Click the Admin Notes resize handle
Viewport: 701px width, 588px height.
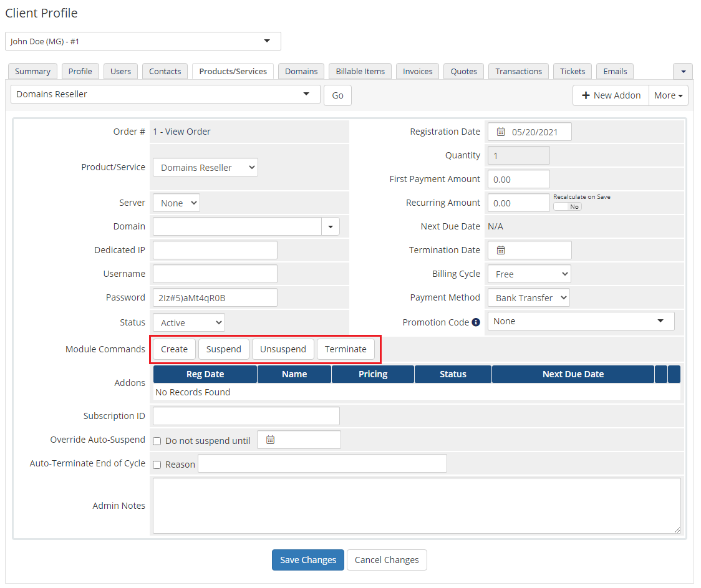click(677, 530)
